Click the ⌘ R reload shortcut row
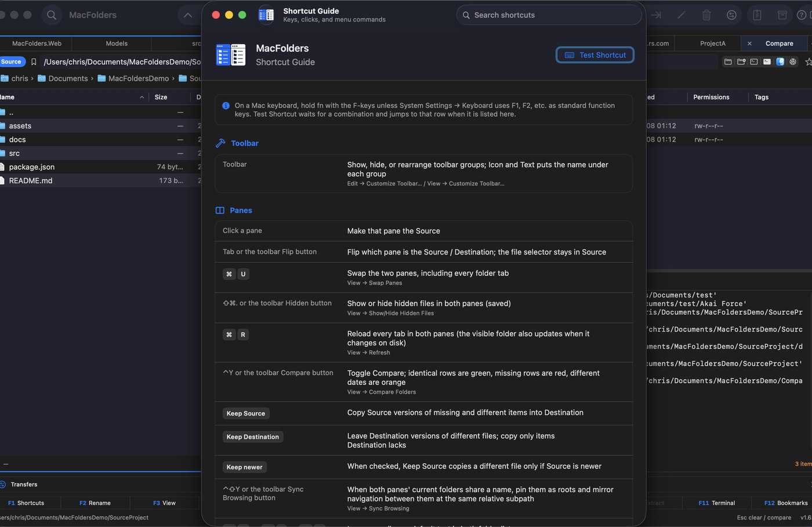 (423, 343)
